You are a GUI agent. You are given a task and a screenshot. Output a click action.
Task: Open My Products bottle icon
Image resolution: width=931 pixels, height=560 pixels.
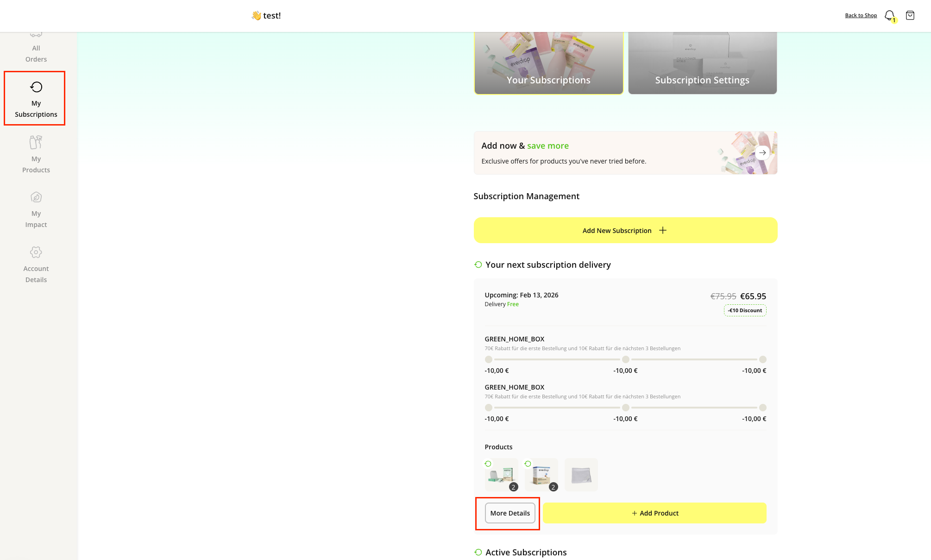coord(36,143)
